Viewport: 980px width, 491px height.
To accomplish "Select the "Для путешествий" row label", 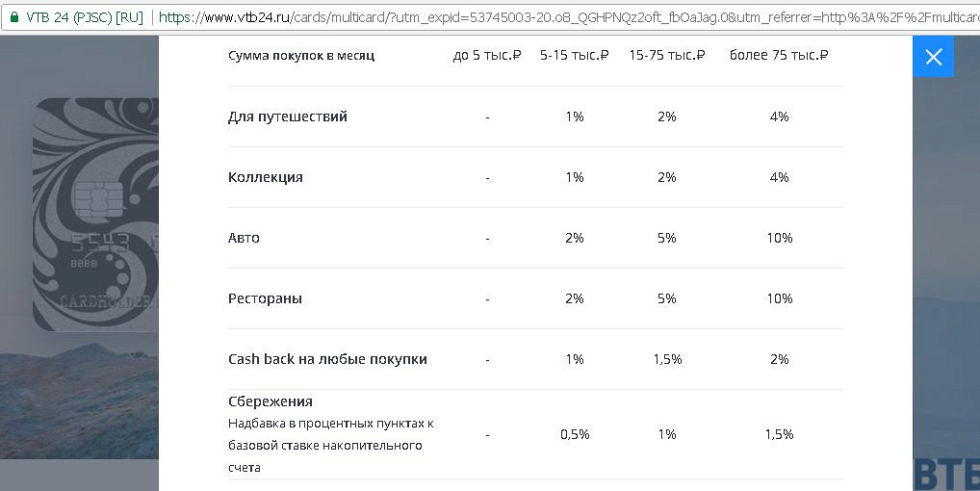I will [288, 116].
